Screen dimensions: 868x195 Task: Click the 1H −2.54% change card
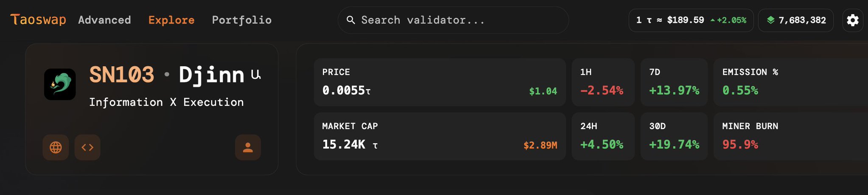[602, 82]
